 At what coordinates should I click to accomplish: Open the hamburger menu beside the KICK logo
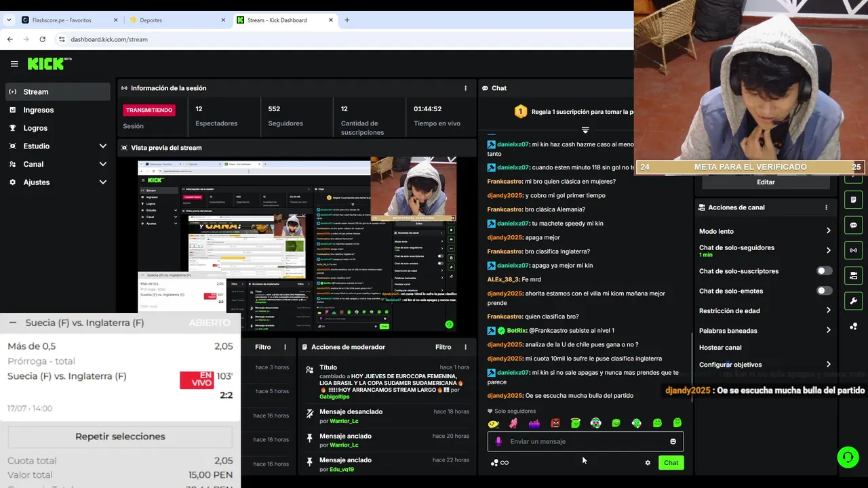click(x=14, y=64)
